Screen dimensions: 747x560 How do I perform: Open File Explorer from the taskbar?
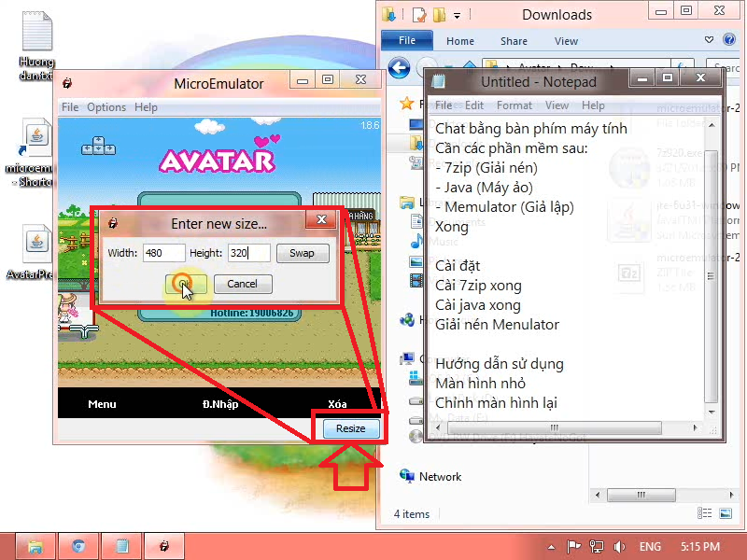coord(36,546)
